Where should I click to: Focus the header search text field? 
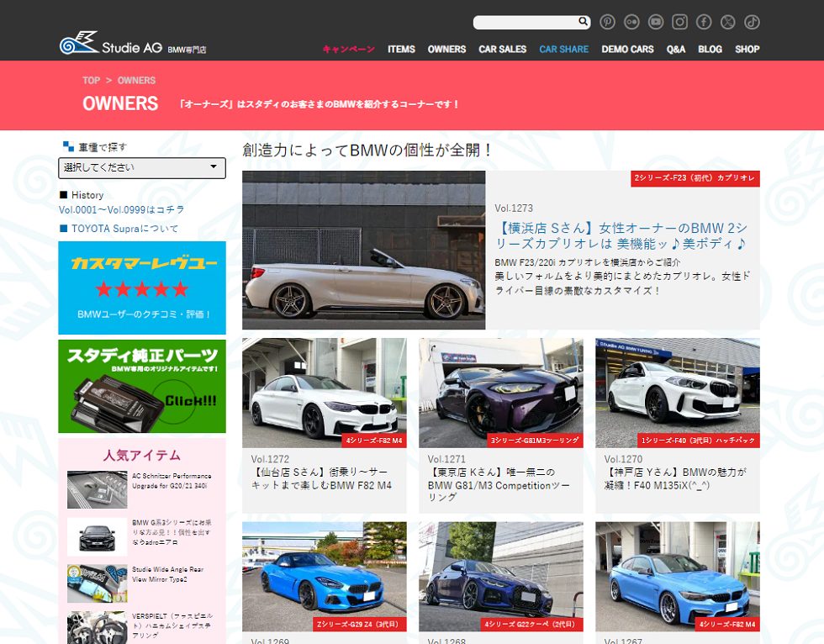tap(526, 22)
